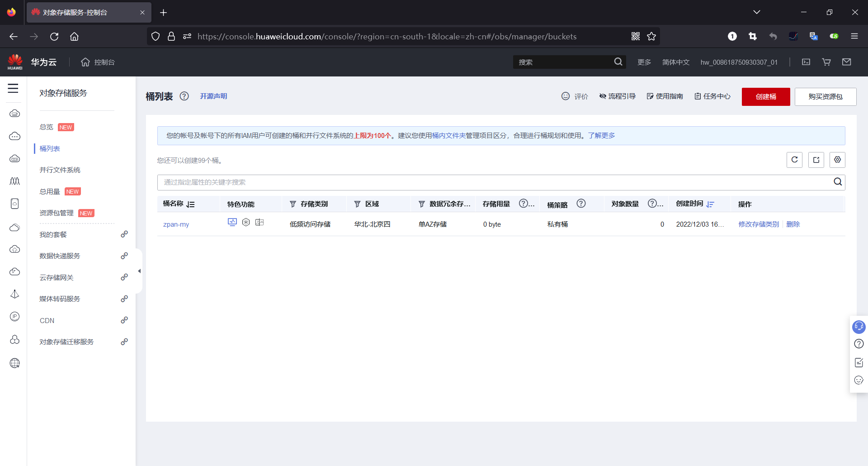Image resolution: width=868 pixels, height=466 pixels.
Task: Click the globe icon in the left strip
Action: coord(15,363)
